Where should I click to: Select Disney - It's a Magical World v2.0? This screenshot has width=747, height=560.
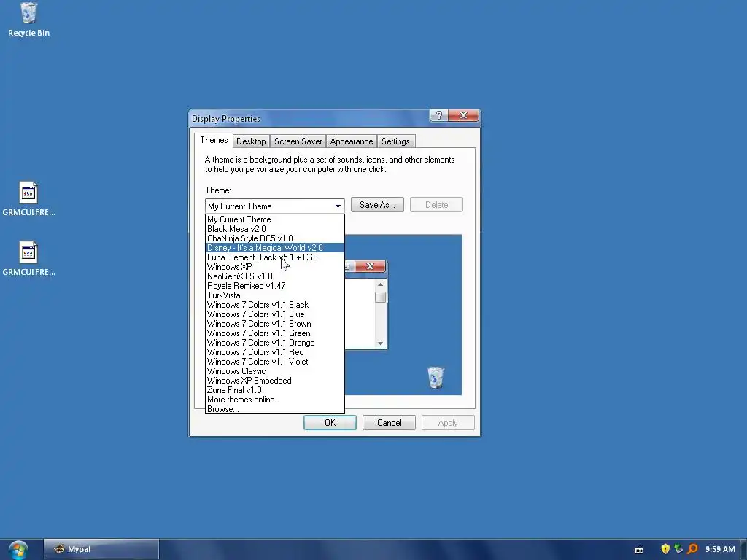[x=275, y=248]
